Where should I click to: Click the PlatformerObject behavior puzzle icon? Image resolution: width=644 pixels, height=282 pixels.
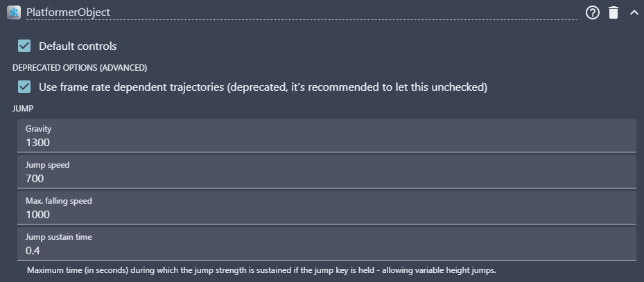(14, 12)
